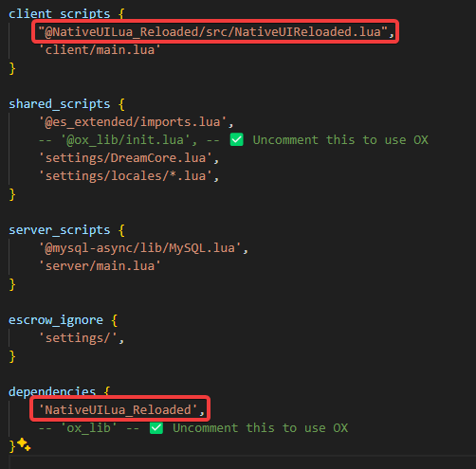Click the '@es_extended/imports.lua' string
The height and width of the screenshot is (469, 476).
(x=133, y=122)
